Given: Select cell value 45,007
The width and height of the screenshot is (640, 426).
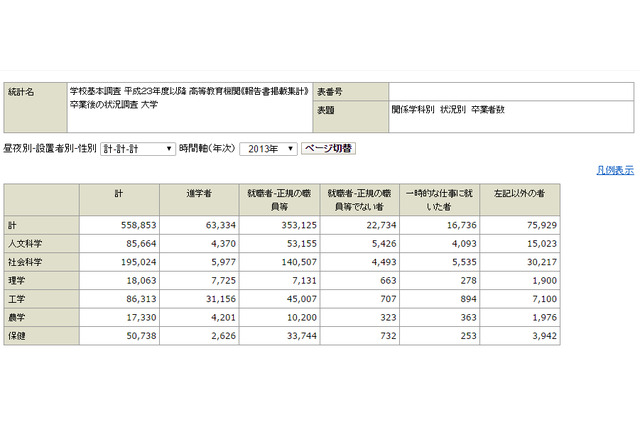Looking at the screenshot, I should point(302,299).
